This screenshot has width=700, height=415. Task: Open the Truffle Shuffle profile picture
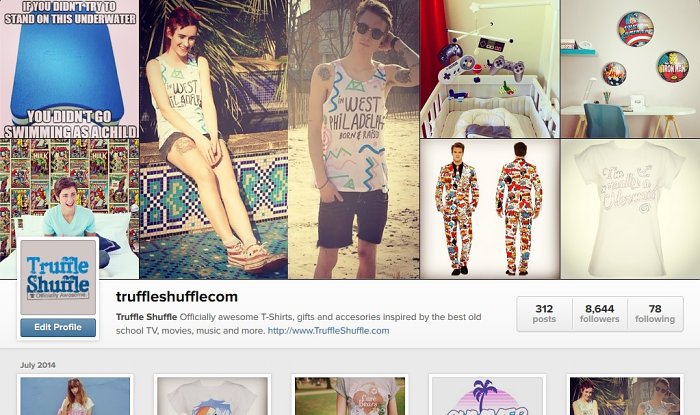(x=58, y=277)
